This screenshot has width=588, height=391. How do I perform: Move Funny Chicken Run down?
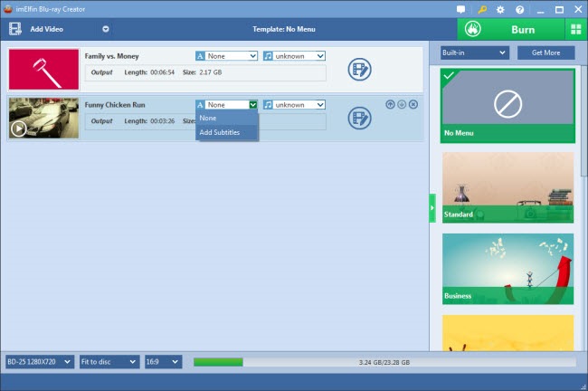pyautogui.click(x=402, y=104)
